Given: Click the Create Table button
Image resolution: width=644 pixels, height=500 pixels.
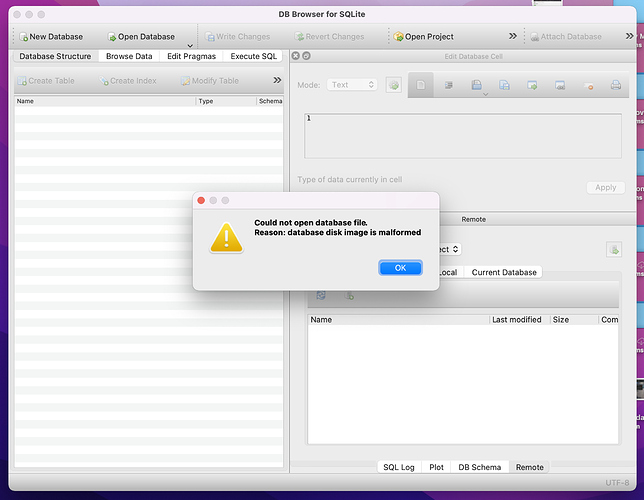Looking at the screenshot, I should [46, 81].
